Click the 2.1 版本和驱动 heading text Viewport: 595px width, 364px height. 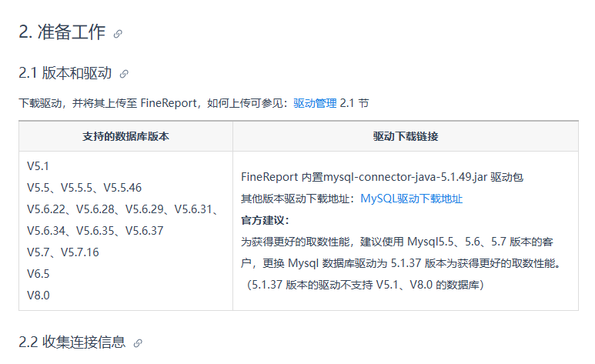tap(65, 73)
